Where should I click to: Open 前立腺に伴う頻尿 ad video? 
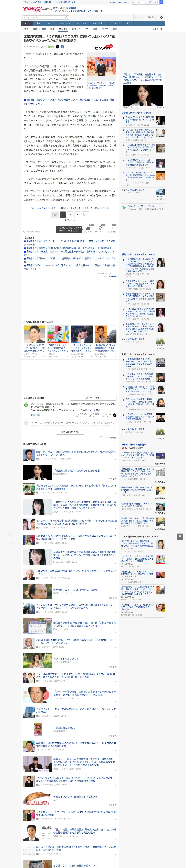(x=143, y=96)
